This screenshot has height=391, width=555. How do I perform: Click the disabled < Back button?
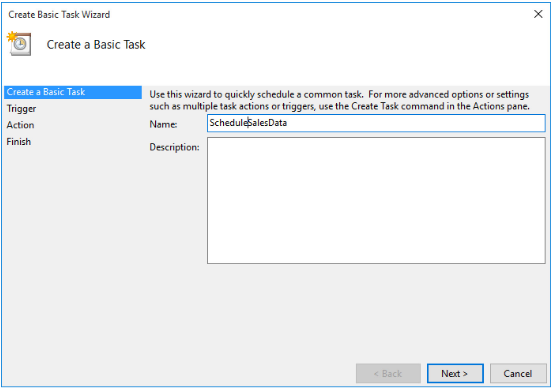[388, 373]
